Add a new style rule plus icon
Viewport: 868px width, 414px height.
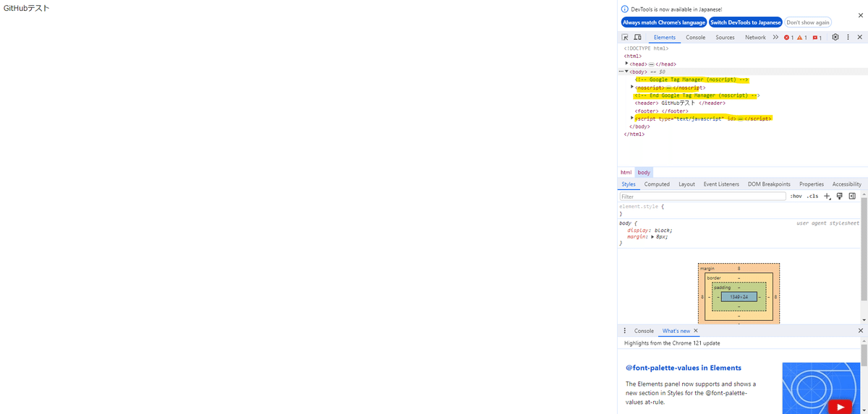point(827,196)
